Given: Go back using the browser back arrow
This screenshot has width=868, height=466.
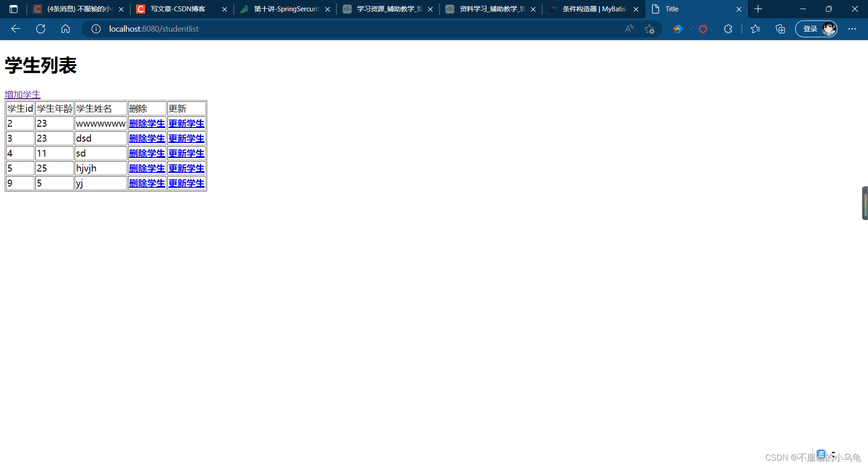Looking at the screenshot, I should point(16,29).
